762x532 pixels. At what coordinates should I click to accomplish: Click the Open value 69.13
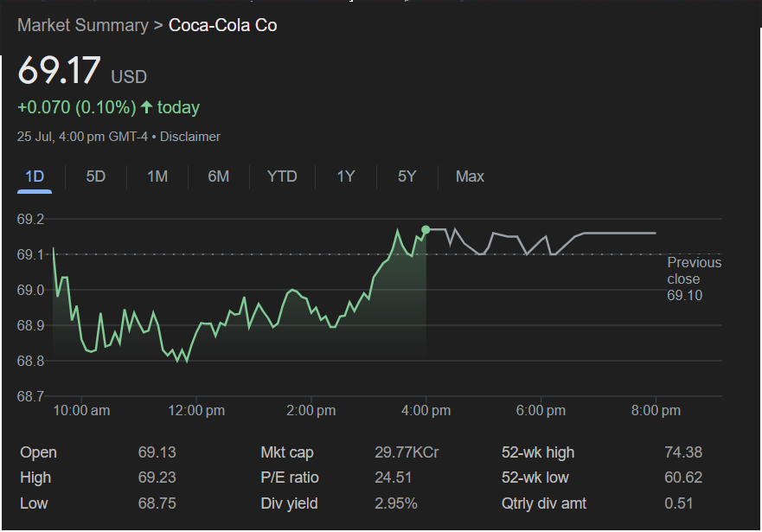point(157,452)
